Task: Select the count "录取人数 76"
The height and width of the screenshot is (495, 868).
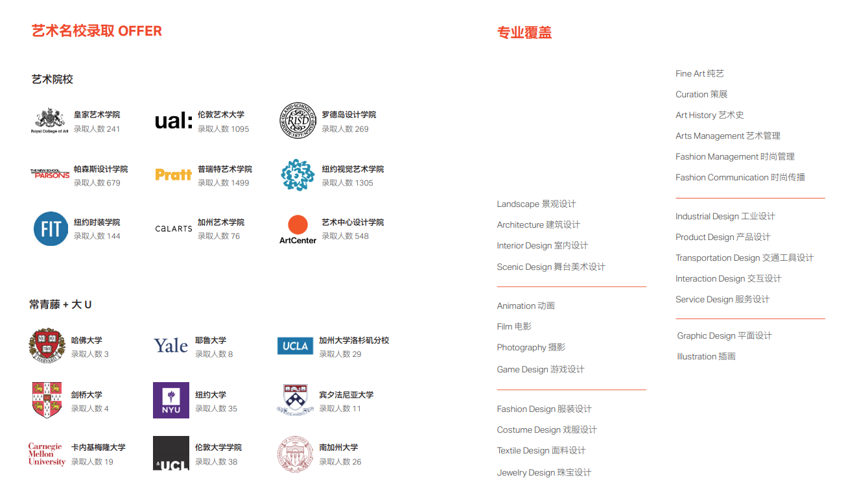Action: pyautogui.click(x=219, y=236)
